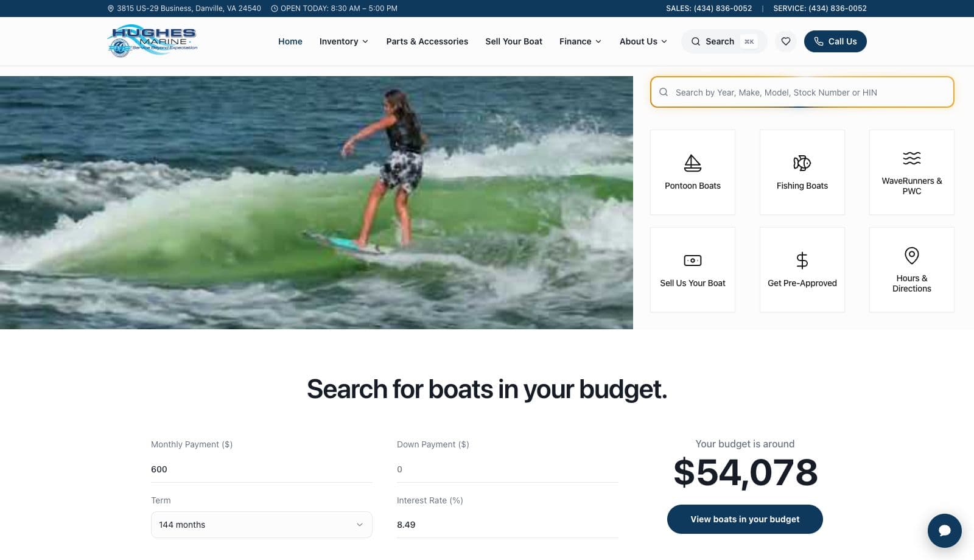
Task: Open the address 3815 US-29 Business link
Action: pyautogui.click(x=189, y=9)
